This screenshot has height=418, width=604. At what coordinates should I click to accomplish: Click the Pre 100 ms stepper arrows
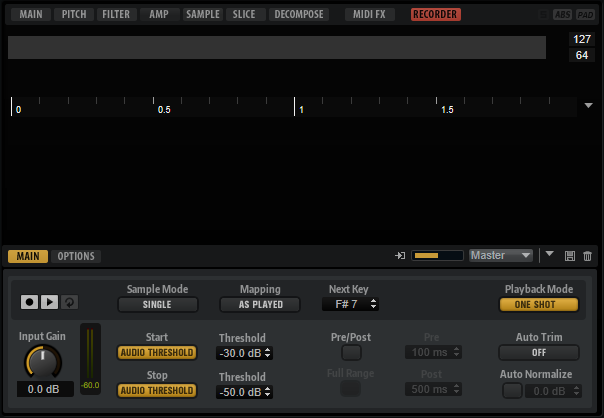(x=457, y=352)
